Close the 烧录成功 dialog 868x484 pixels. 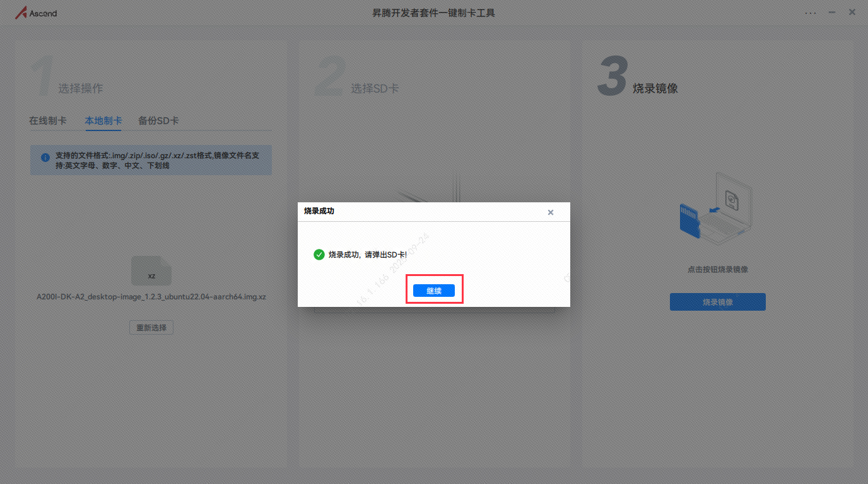550,212
